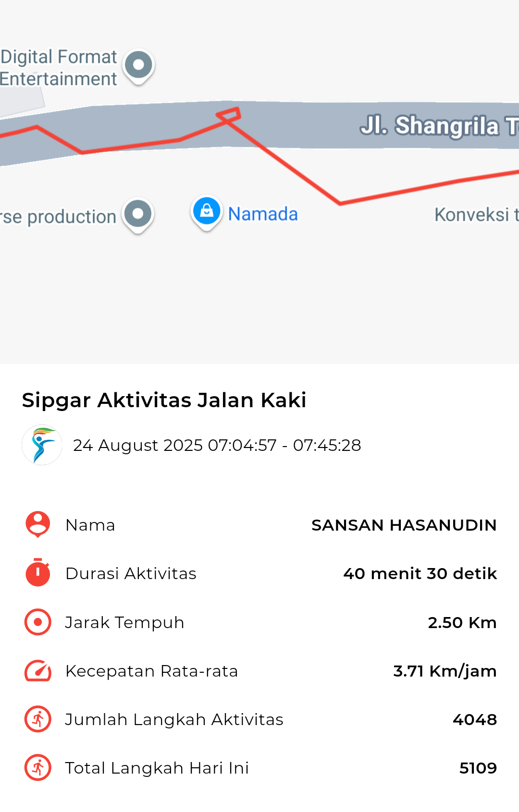
Task: Tap the activity date and time text
Action: point(217,445)
